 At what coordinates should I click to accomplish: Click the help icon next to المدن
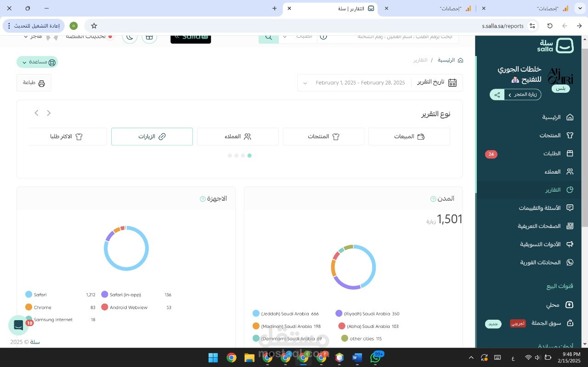click(x=433, y=199)
